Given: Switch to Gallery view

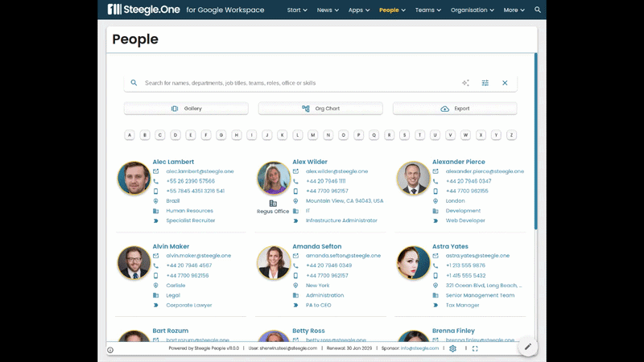Looking at the screenshot, I should (x=186, y=109).
